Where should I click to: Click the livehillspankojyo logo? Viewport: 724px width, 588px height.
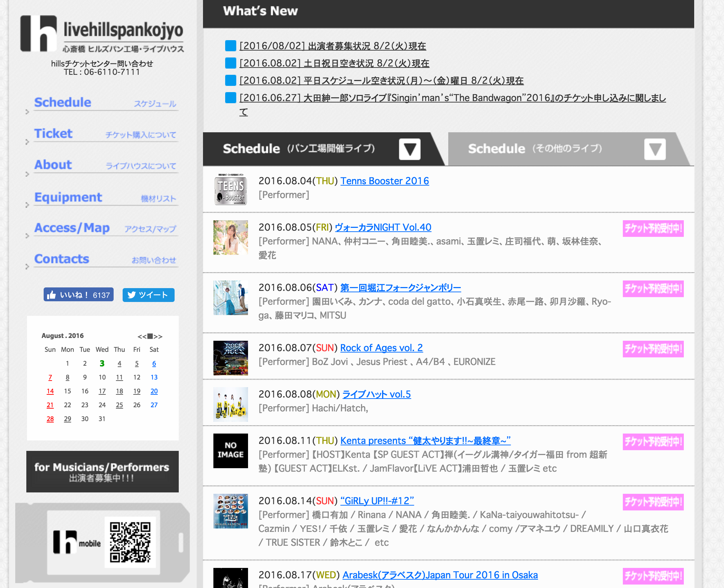102,34
